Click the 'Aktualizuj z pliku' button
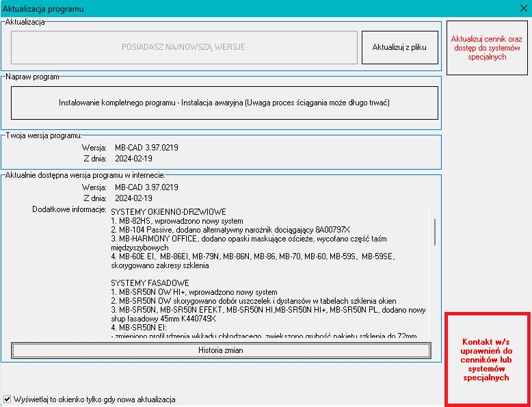Image resolution: width=532 pixels, height=407 pixels. click(399, 47)
